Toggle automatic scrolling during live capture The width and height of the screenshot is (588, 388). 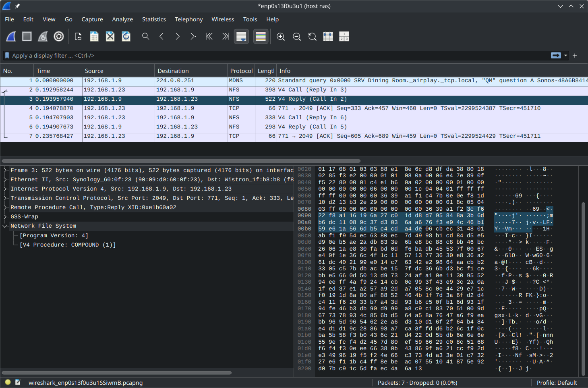[241, 36]
